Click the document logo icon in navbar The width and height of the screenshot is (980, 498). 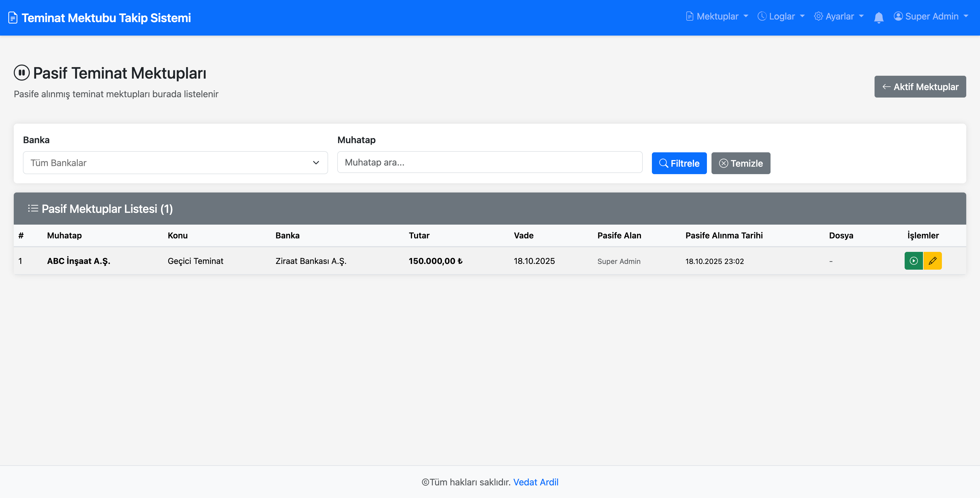tap(13, 18)
